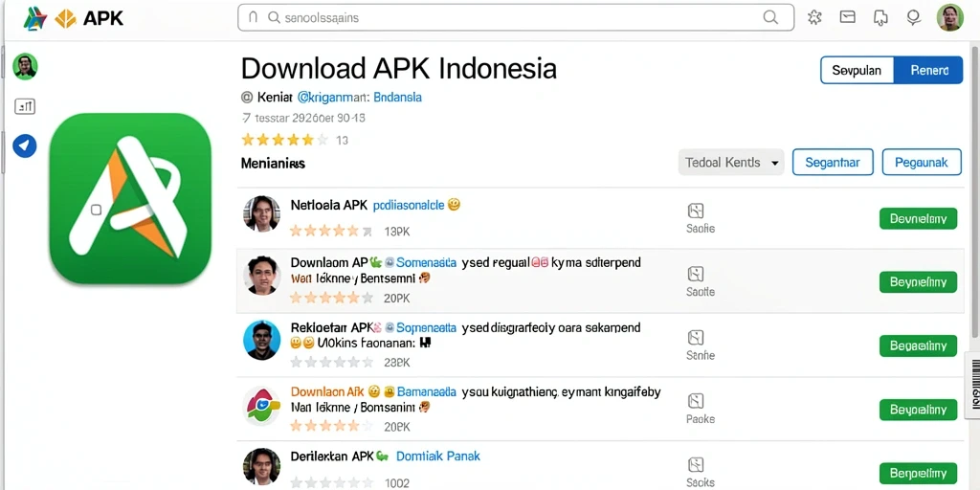Click avatar of Derilektan APK row

(x=261, y=466)
